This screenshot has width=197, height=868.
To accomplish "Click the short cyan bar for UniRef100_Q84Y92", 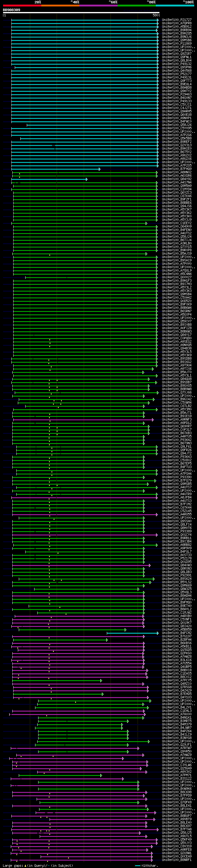I will [x=50, y=179].
